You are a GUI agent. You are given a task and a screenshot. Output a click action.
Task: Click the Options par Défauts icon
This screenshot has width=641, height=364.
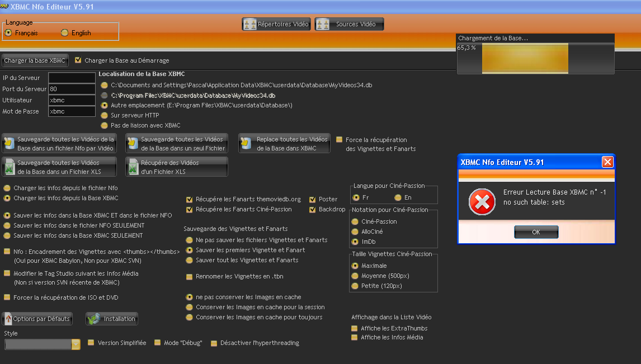(8, 318)
